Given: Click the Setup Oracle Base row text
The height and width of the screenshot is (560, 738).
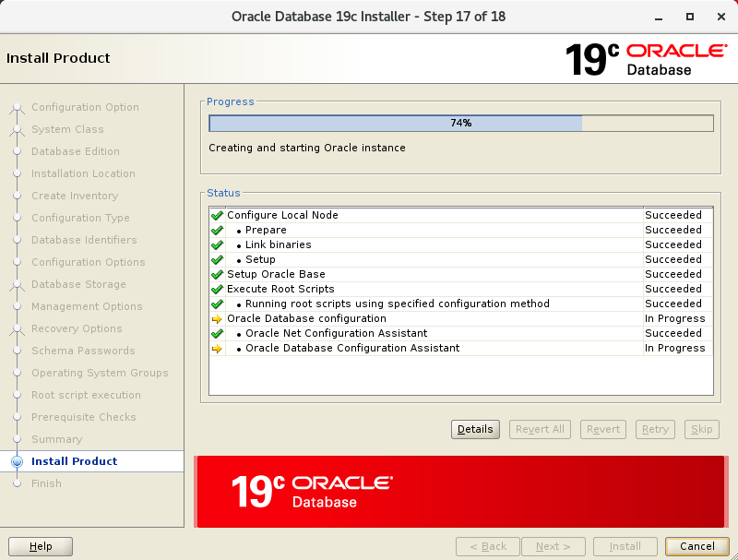Looking at the screenshot, I should [x=276, y=274].
